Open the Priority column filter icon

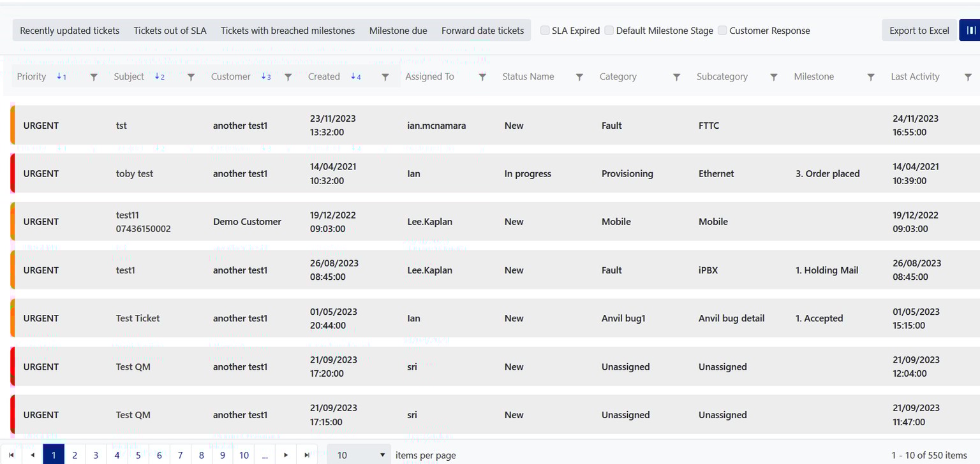[x=94, y=77]
